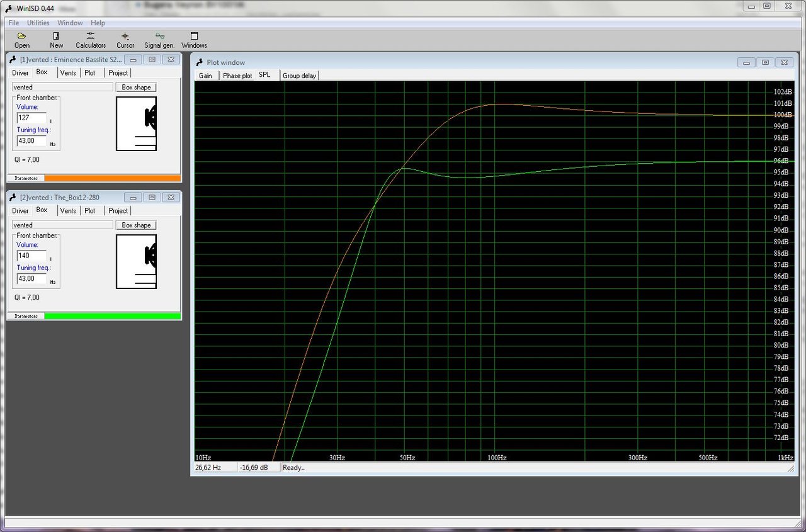Click box shape diagram in The_Box12-280 project
The height and width of the screenshot is (532, 806).
click(x=136, y=261)
